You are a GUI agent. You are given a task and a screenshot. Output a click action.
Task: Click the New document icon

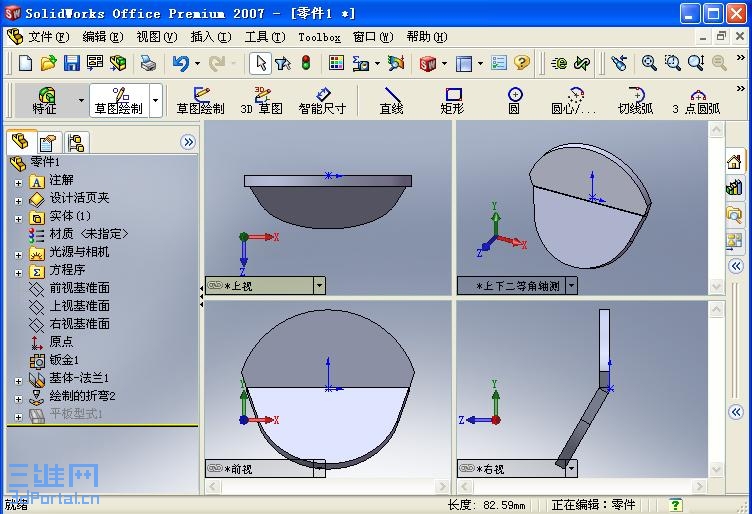[x=25, y=63]
